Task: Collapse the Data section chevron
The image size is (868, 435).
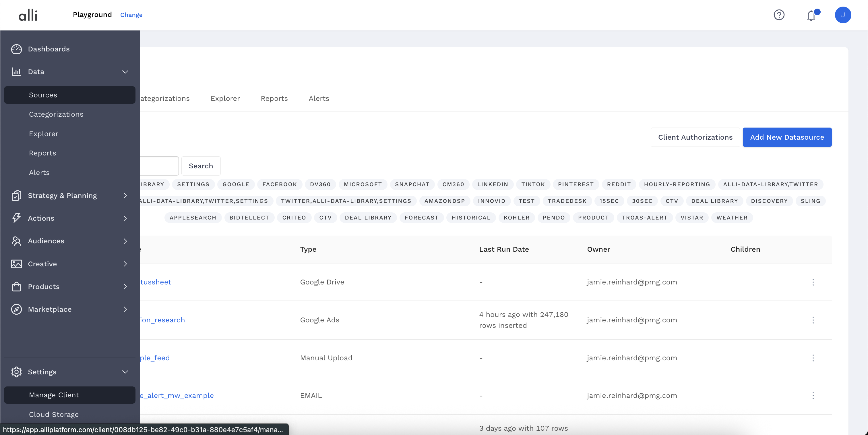Action: pyautogui.click(x=125, y=72)
